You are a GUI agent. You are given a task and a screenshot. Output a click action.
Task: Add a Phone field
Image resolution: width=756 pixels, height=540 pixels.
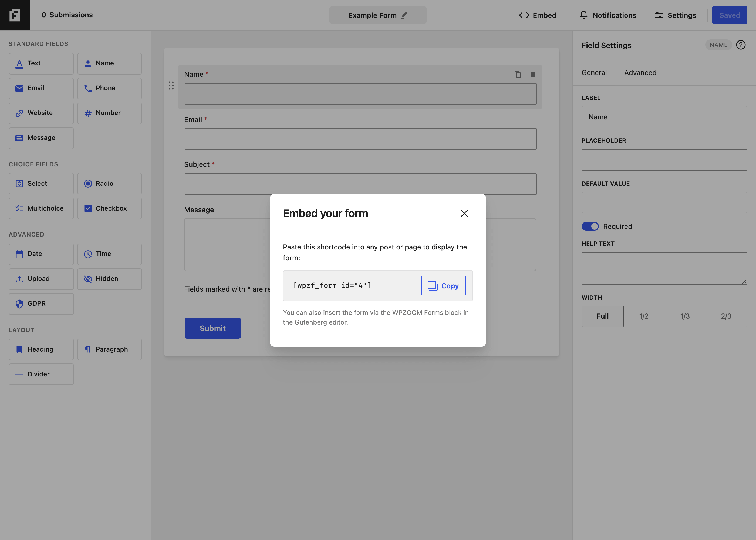[x=109, y=89]
